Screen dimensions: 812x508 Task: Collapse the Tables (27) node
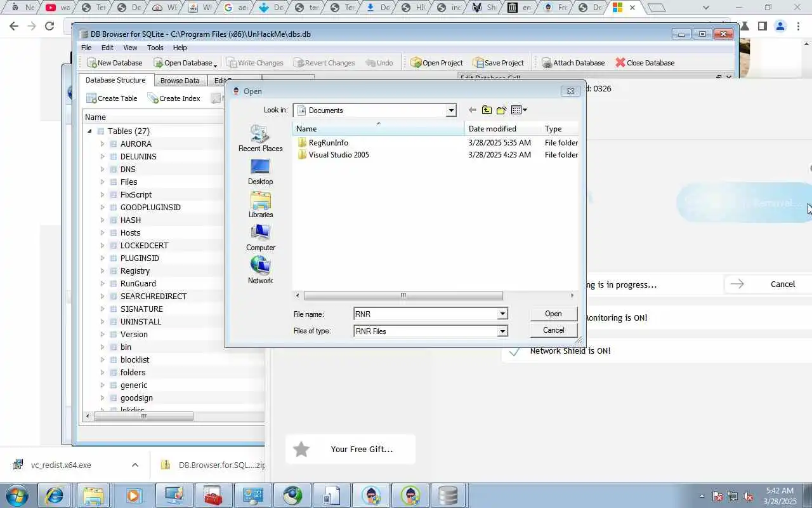coord(89,131)
